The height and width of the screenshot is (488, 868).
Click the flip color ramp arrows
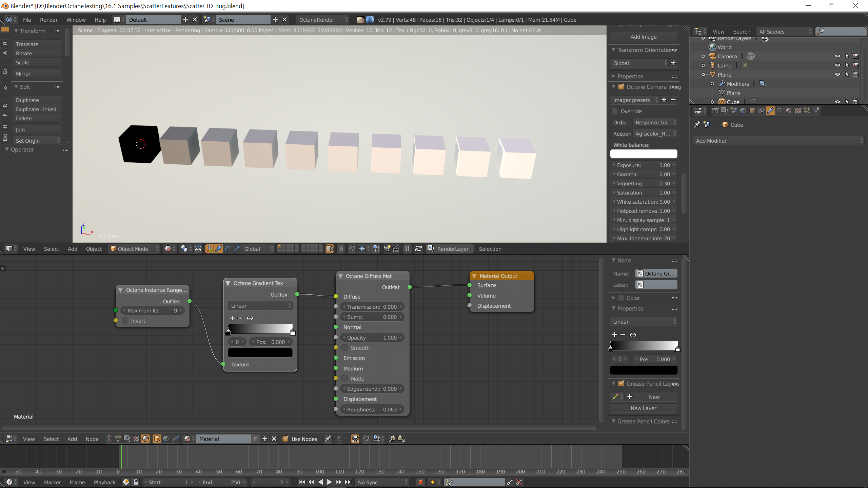250,318
